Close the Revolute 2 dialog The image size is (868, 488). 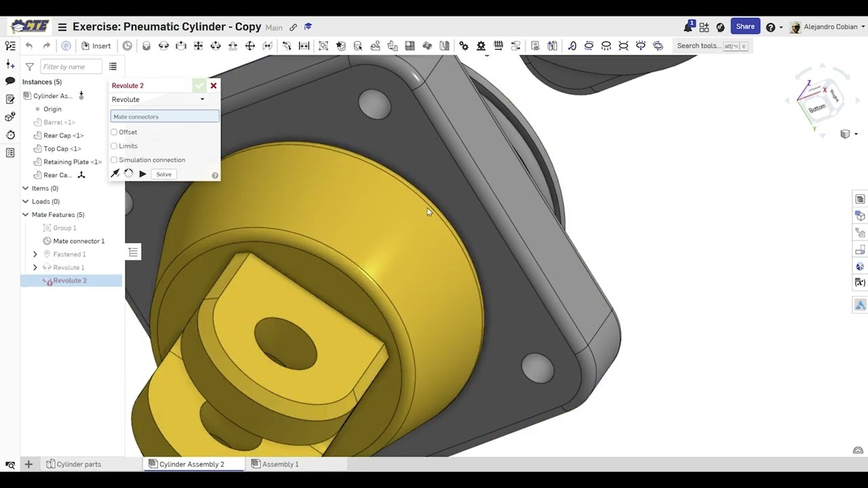(x=214, y=85)
